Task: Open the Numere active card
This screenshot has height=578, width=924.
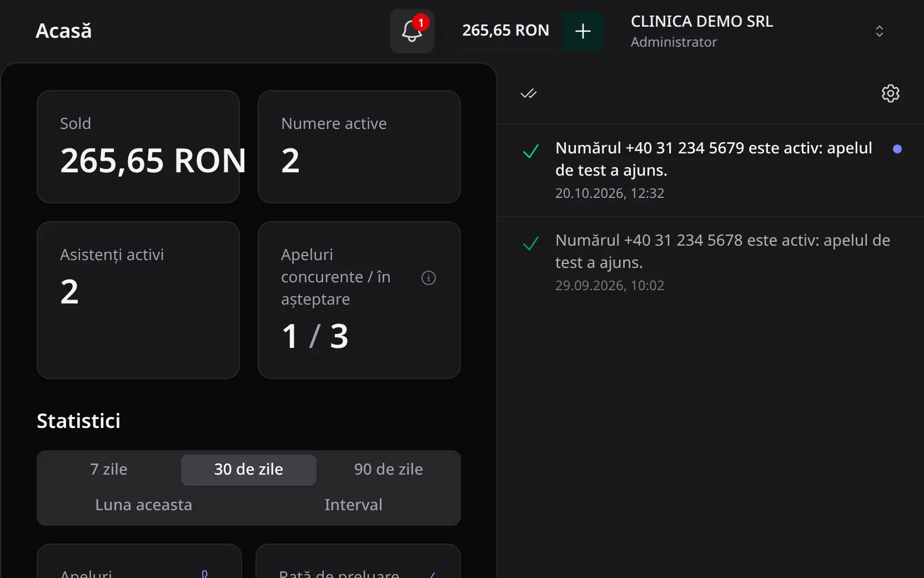Action: pyautogui.click(x=359, y=147)
